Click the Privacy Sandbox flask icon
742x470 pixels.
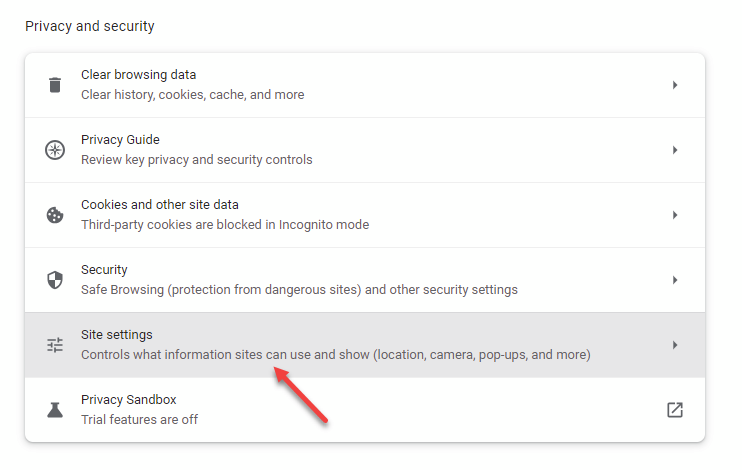click(55, 410)
